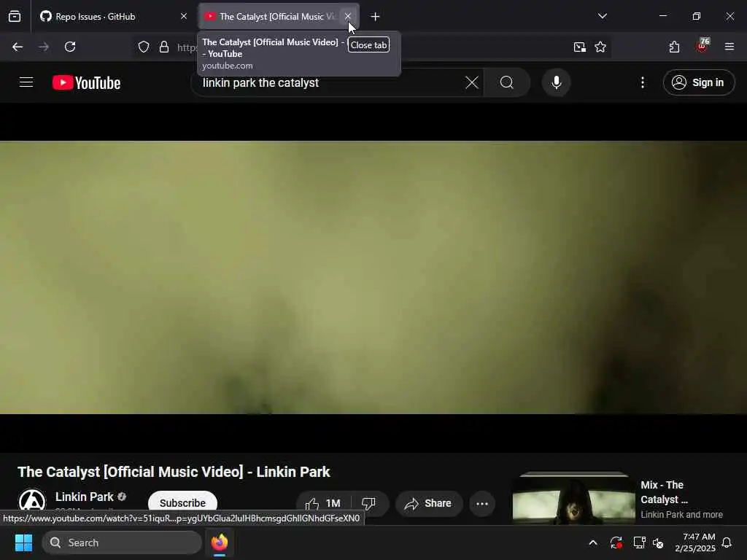Dislike the video with thumbs down
This screenshot has width=747, height=560.
pyautogui.click(x=368, y=503)
